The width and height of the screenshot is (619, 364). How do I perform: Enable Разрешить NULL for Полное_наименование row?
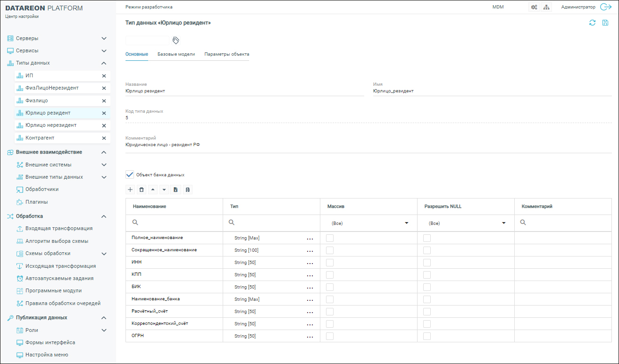(427, 238)
